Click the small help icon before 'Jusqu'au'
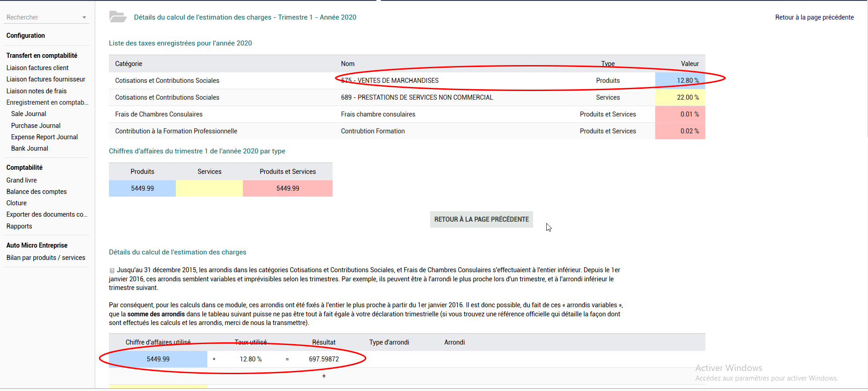This screenshot has height=391, width=868. pyautogui.click(x=112, y=270)
